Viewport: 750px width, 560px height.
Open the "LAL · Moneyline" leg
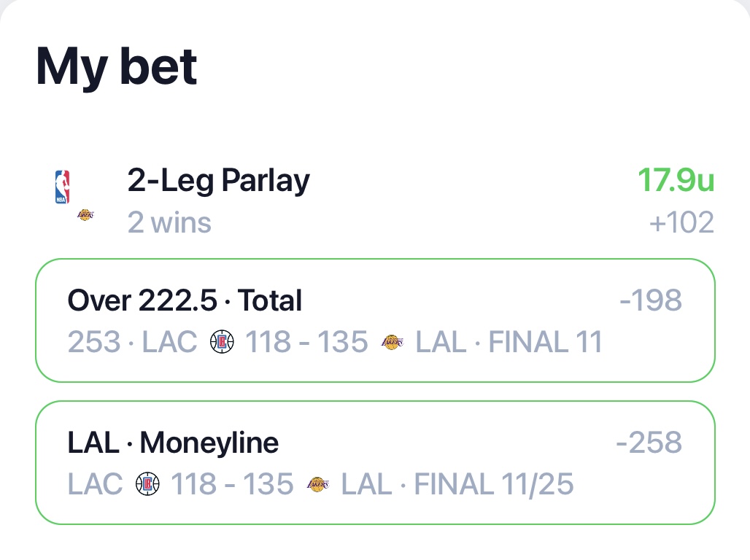[173, 443]
